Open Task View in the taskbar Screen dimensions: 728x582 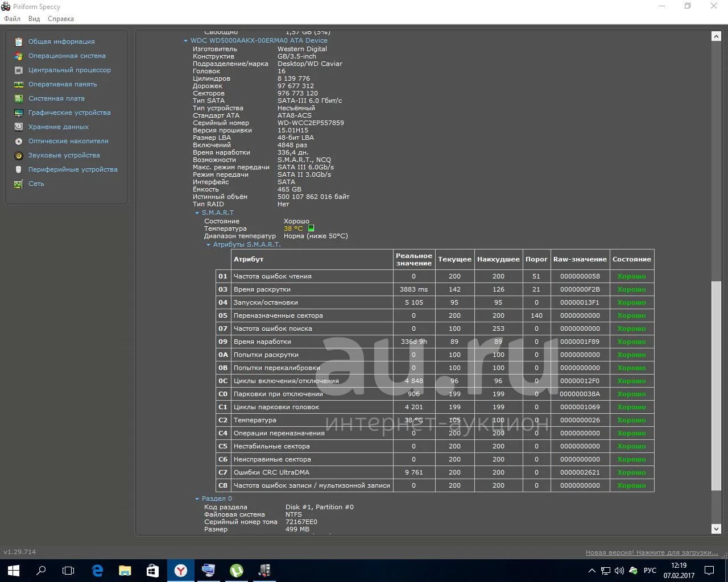pos(68,571)
